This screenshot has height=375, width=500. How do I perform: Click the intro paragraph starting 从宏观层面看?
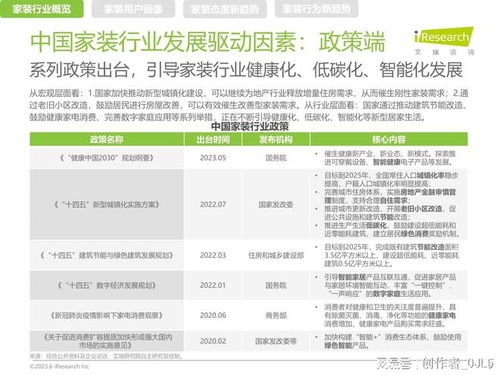[x=249, y=105]
